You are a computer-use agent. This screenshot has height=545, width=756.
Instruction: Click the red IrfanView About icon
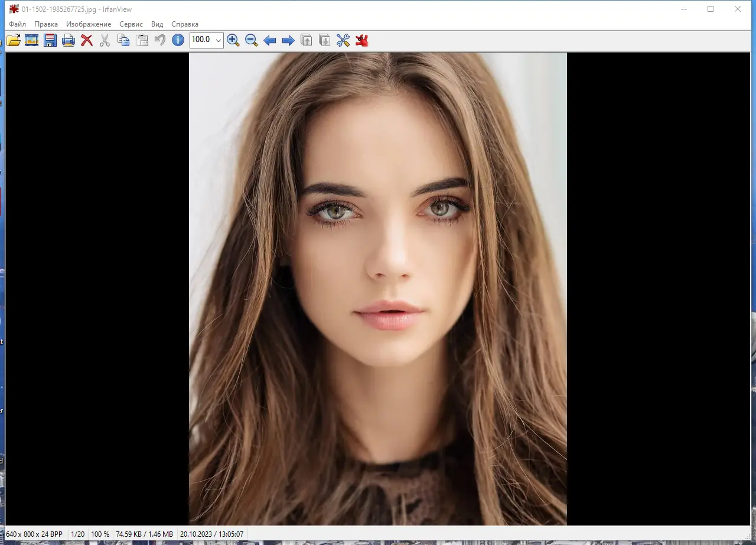(361, 40)
